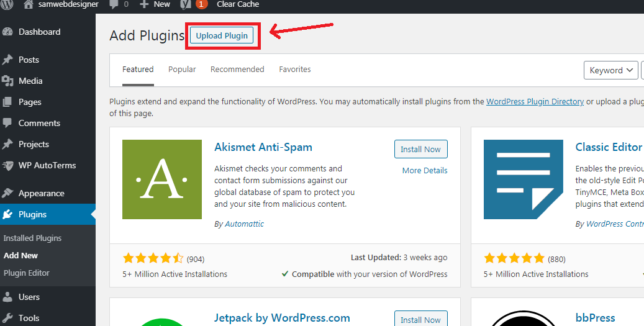The height and width of the screenshot is (326, 644).
Task: Click Akismet '5+ Million Active Installations' text
Action: [175, 274]
